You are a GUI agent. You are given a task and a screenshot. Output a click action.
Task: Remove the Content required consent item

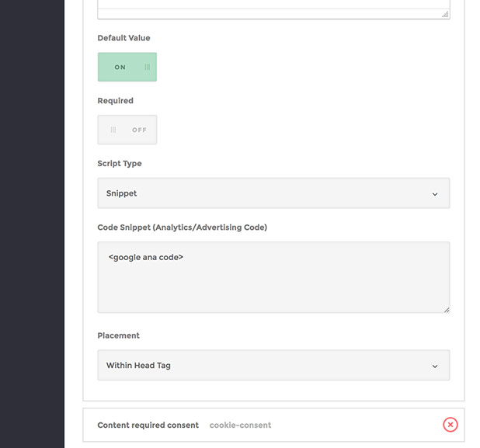click(x=450, y=425)
